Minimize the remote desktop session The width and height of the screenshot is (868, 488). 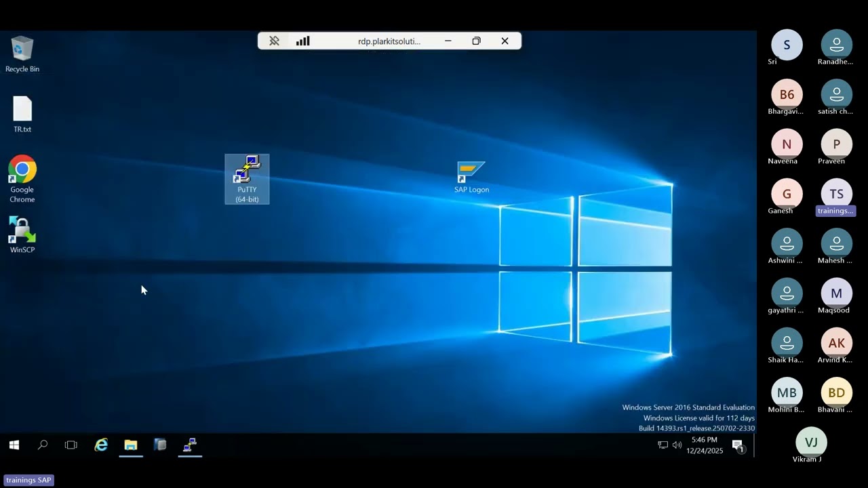tap(448, 41)
